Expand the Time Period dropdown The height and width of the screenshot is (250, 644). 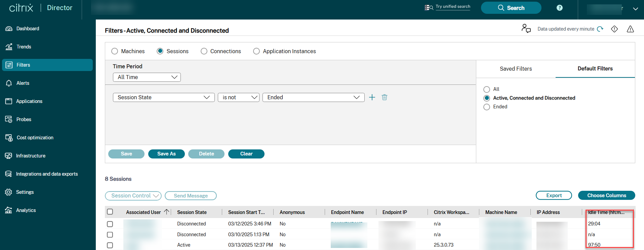click(147, 77)
